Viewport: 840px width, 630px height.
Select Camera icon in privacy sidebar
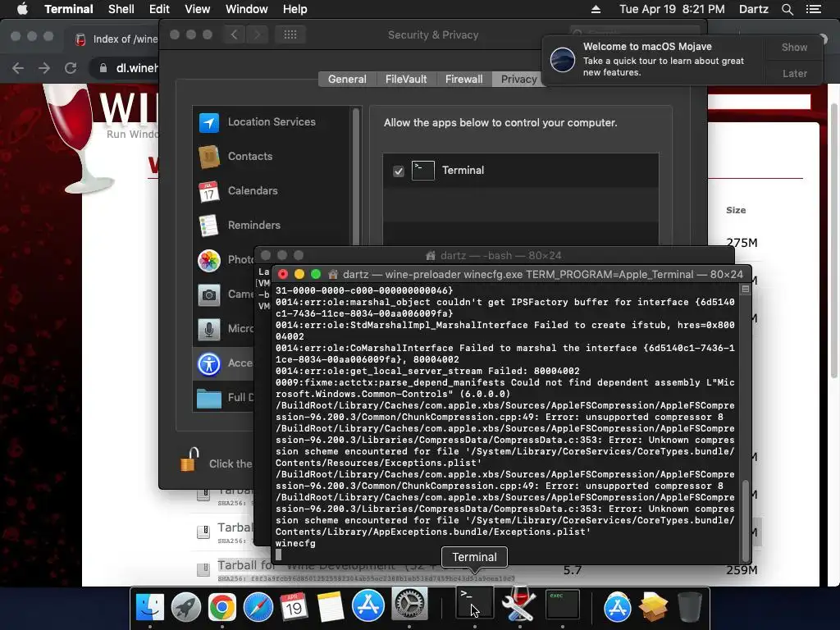209,294
